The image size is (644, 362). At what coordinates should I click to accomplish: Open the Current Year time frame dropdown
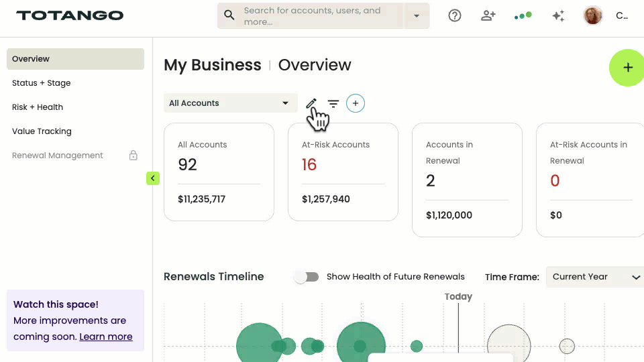(x=595, y=277)
